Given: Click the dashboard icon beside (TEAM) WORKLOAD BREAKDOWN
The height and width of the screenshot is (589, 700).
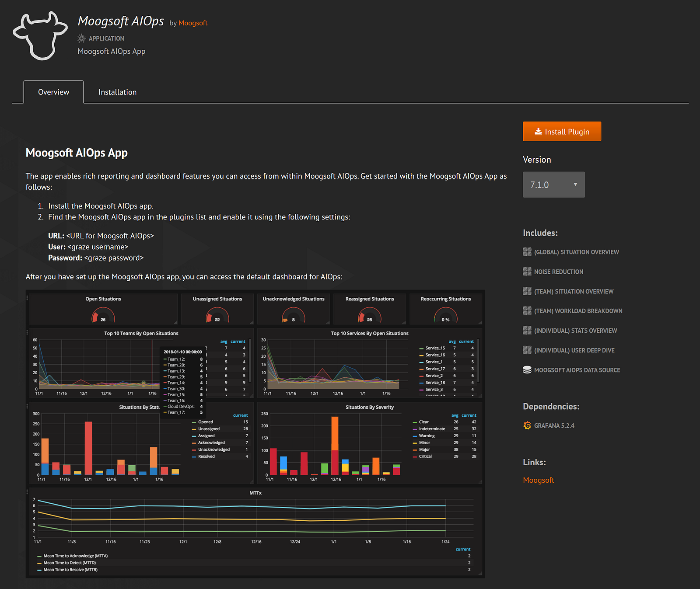Looking at the screenshot, I should pos(527,311).
